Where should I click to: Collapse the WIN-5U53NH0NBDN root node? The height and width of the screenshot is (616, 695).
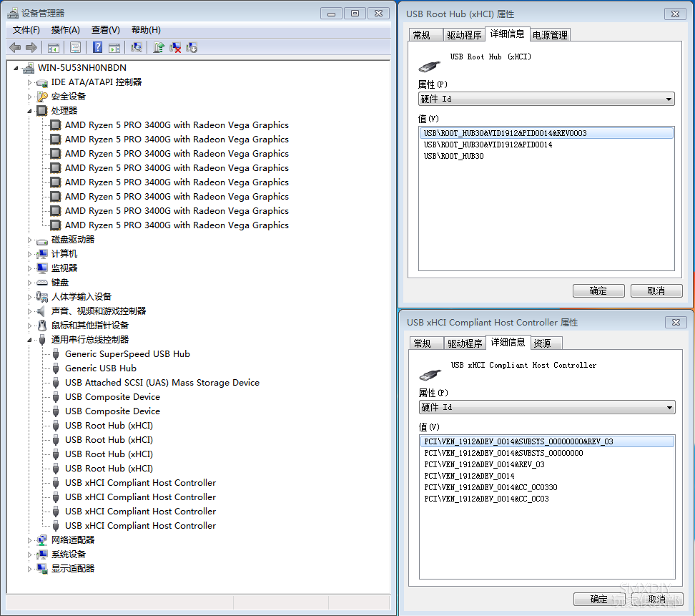pos(16,68)
